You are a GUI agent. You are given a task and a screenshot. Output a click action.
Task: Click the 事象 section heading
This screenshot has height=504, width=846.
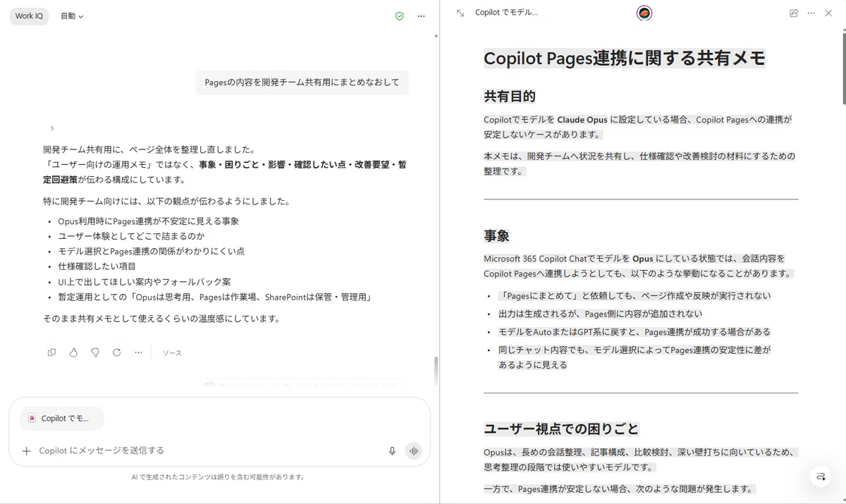click(496, 236)
